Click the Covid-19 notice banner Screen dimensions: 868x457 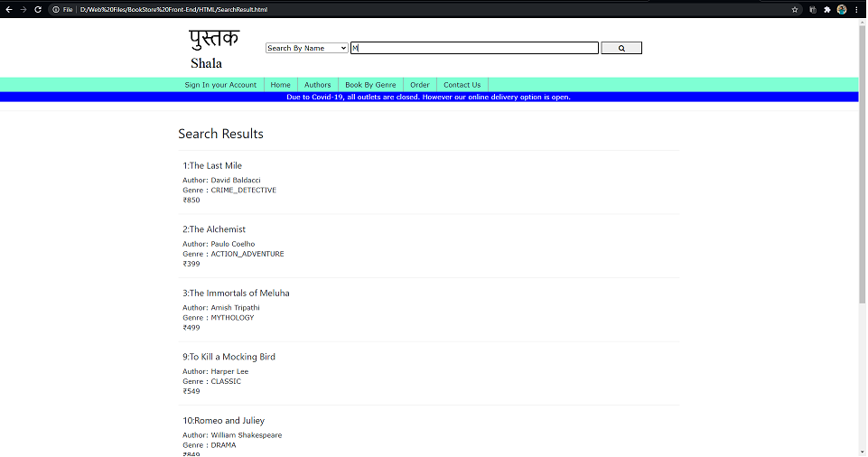pyautogui.click(x=429, y=97)
